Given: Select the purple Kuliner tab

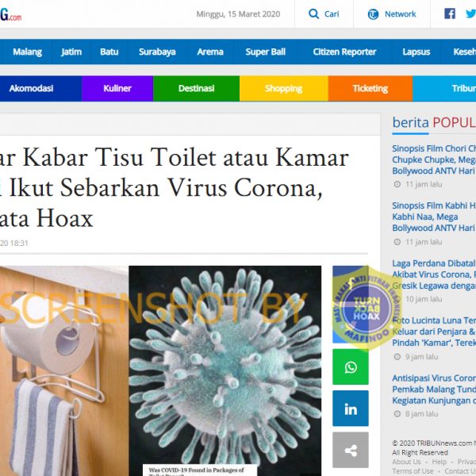Looking at the screenshot, I should tap(117, 88).
